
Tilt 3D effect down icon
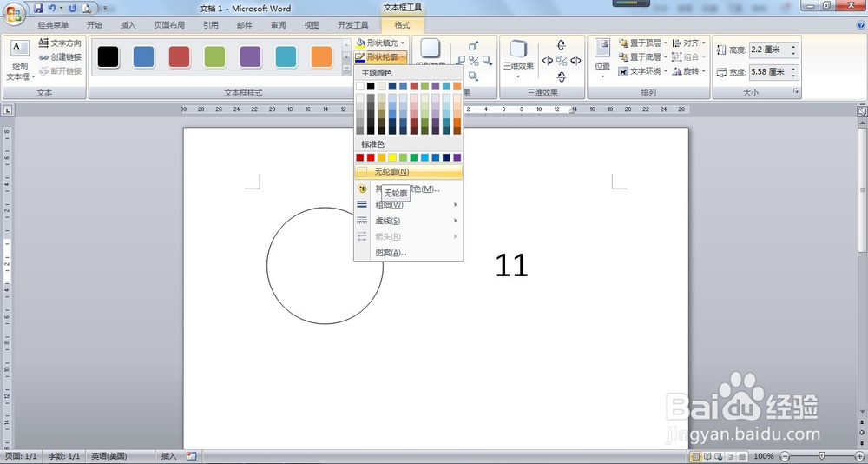click(x=562, y=76)
